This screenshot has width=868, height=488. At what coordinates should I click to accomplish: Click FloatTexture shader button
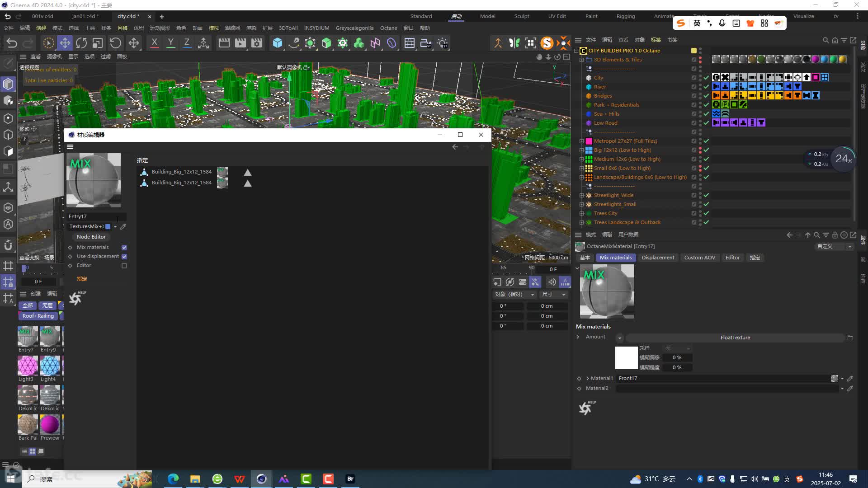pos(735,338)
